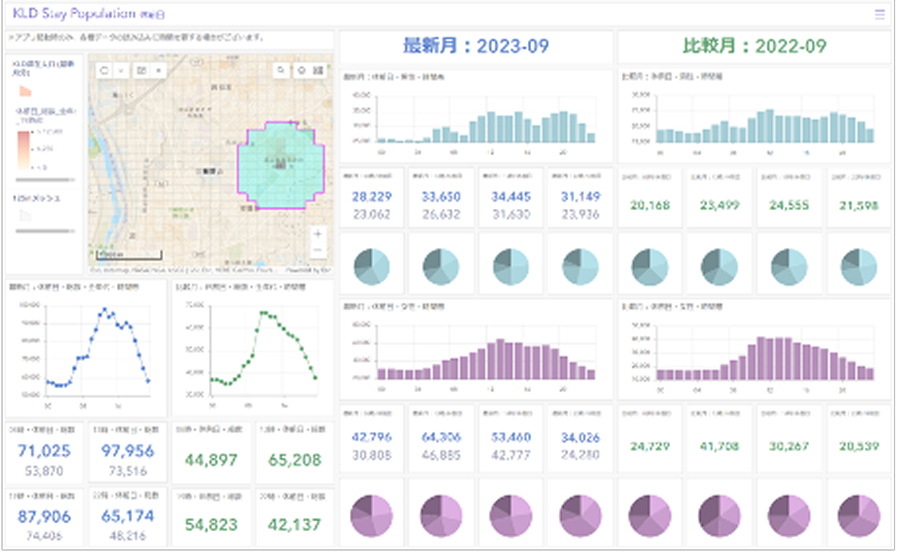Click the 比較月：2022-09 header

pyautogui.click(x=754, y=46)
